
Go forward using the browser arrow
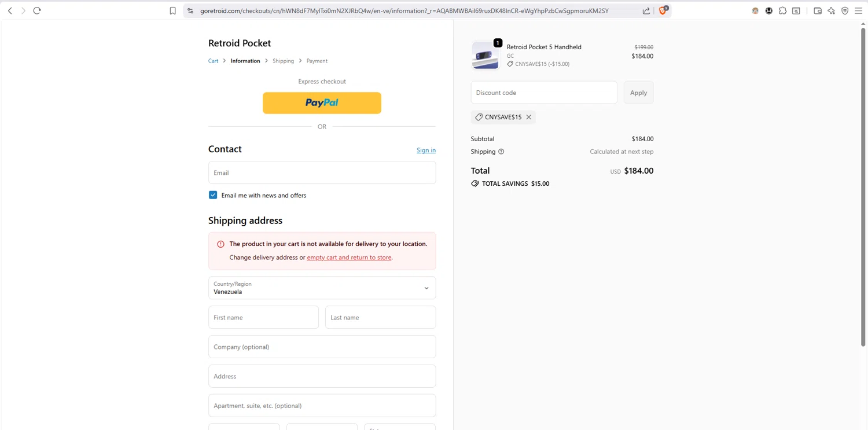tap(23, 10)
